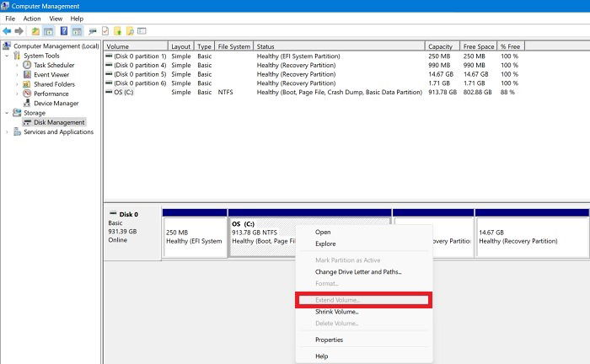This screenshot has height=364, width=590.
Task: Click the 913.78 GB capacity cell
Action: (442, 92)
